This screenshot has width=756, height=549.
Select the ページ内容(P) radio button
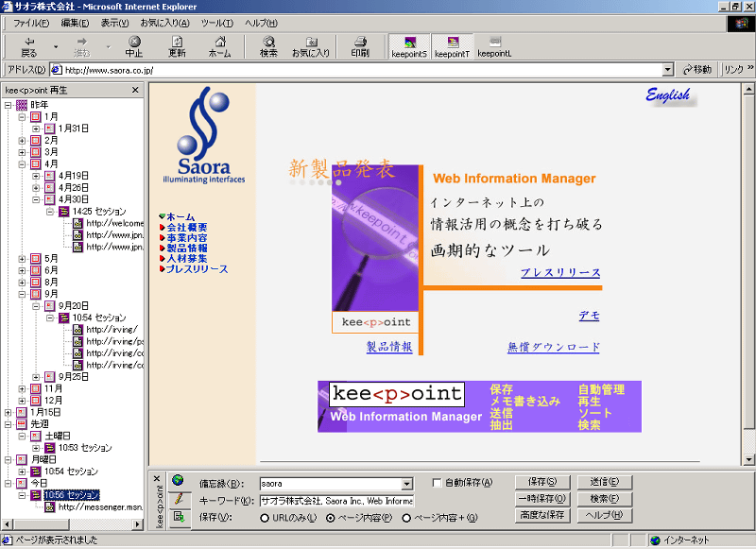point(330,518)
